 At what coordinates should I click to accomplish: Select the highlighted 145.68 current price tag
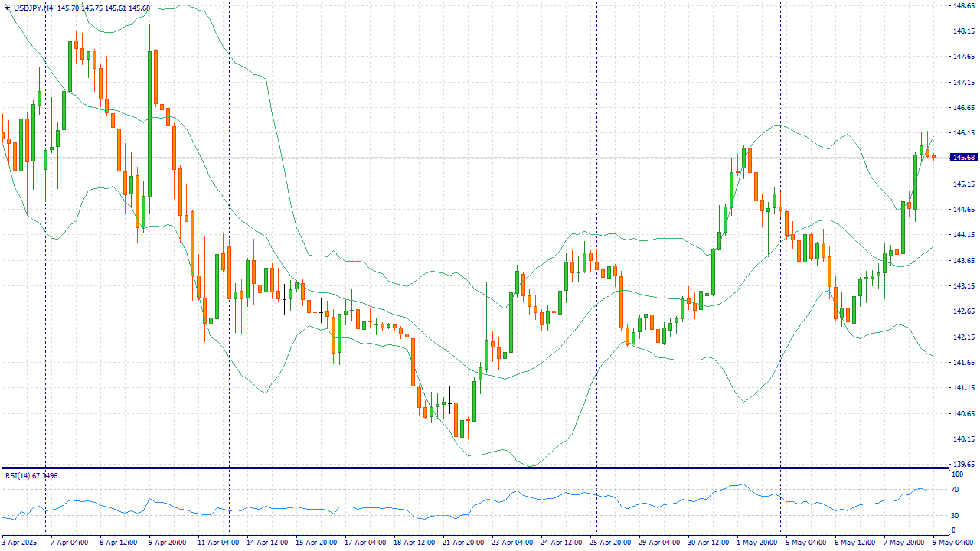[963, 158]
